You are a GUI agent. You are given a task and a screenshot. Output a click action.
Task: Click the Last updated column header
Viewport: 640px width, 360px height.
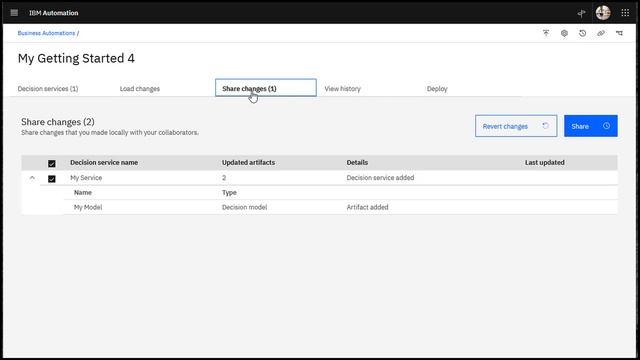pos(544,162)
